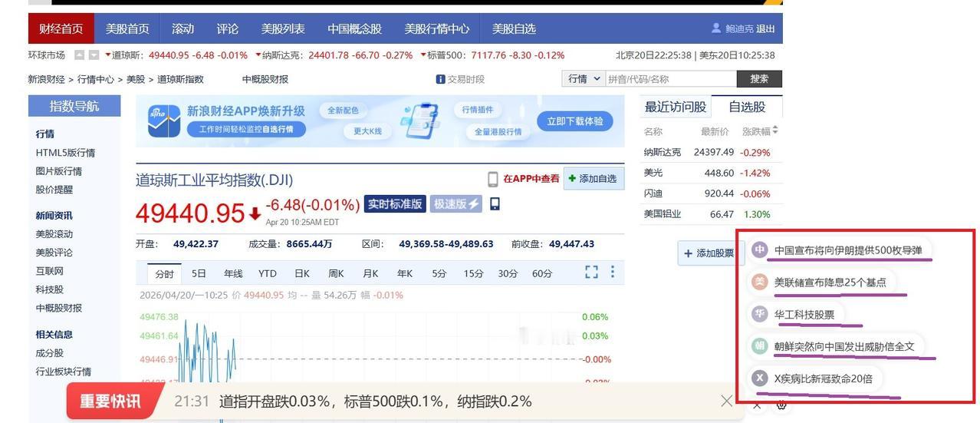980x423 pixels.
Task: Open the fullscreen chart icon
Action: (x=591, y=272)
